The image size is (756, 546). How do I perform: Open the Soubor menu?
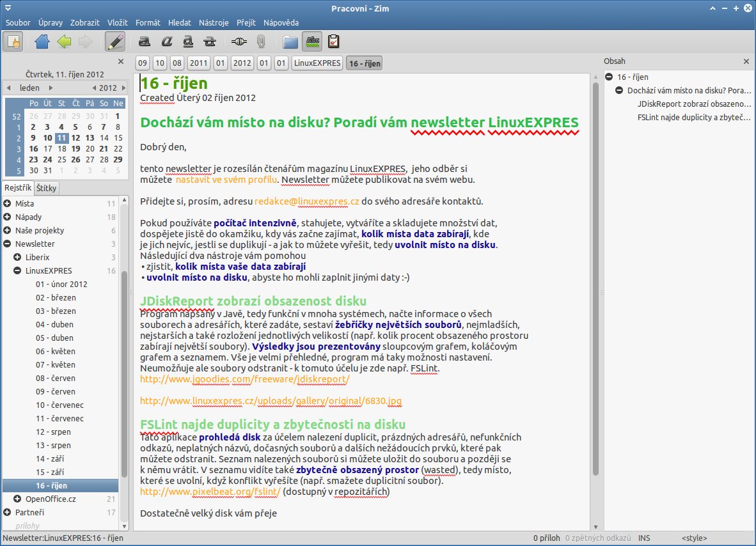click(x=18, y=22)
